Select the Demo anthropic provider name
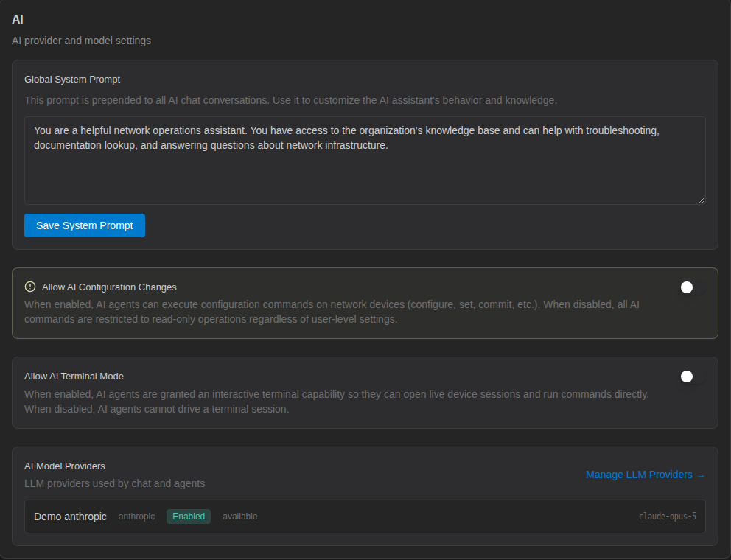 coord(70,517)
